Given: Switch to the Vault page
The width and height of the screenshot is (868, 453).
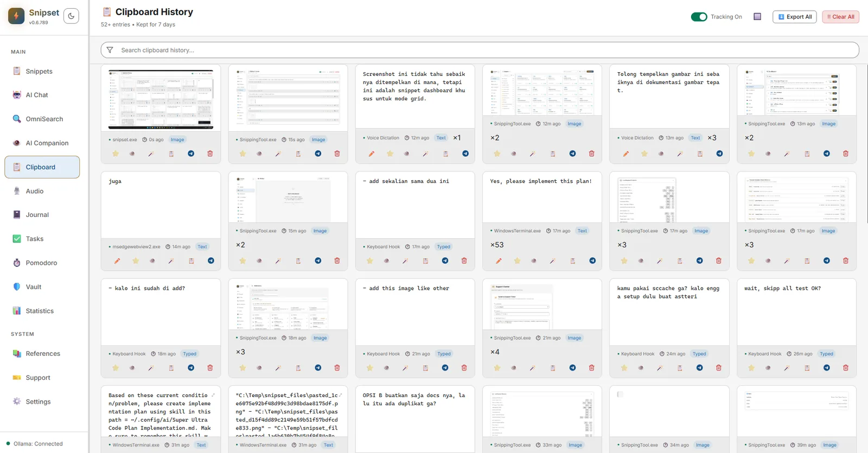Looking at the screenshot, I should (42, 287).
